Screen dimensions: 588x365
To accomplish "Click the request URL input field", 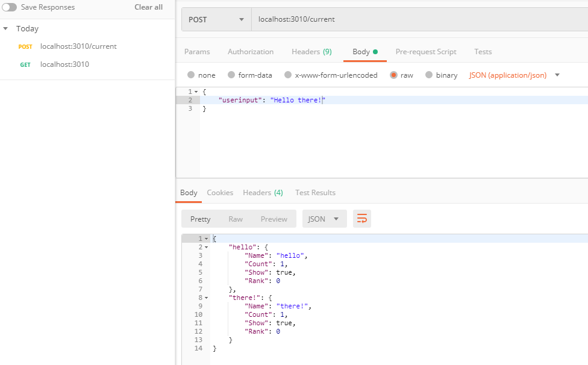I will click(420, 19).
